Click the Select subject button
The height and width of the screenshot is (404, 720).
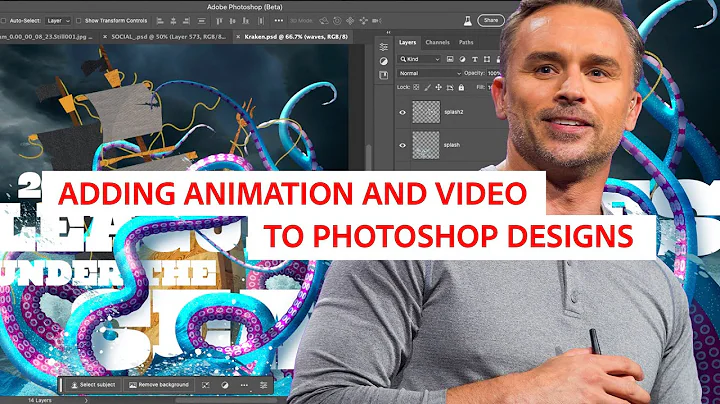[x=93, y=385]
